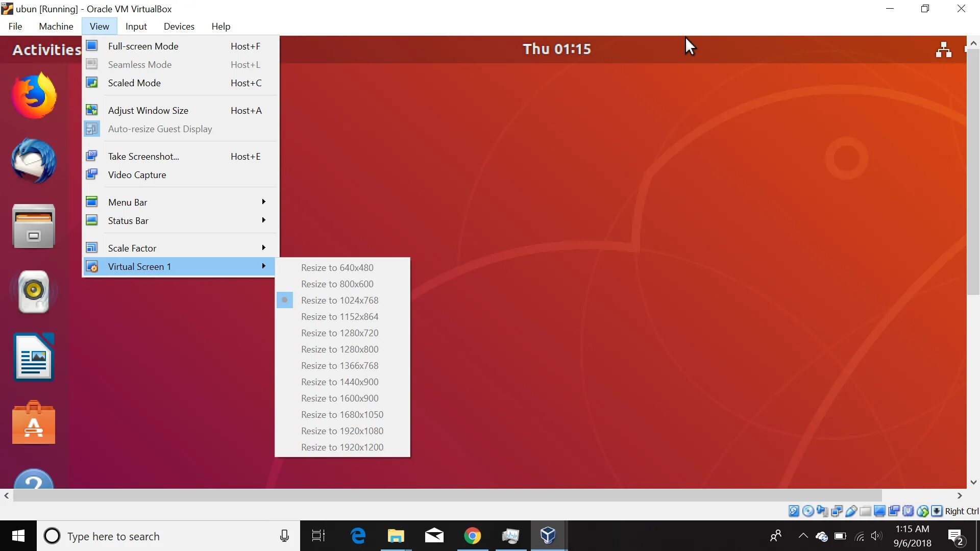Click the shared folders indicator in status bar
Image resolution: width=980 pixels, height=551 pixels.
(x=865, y=511)
